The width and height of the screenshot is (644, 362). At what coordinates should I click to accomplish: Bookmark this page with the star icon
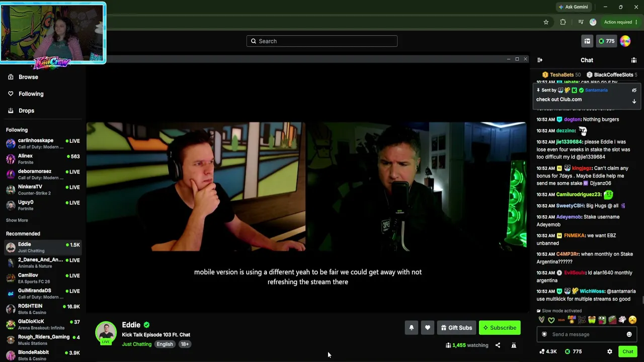pyautogui.click(x=546, y=22)
